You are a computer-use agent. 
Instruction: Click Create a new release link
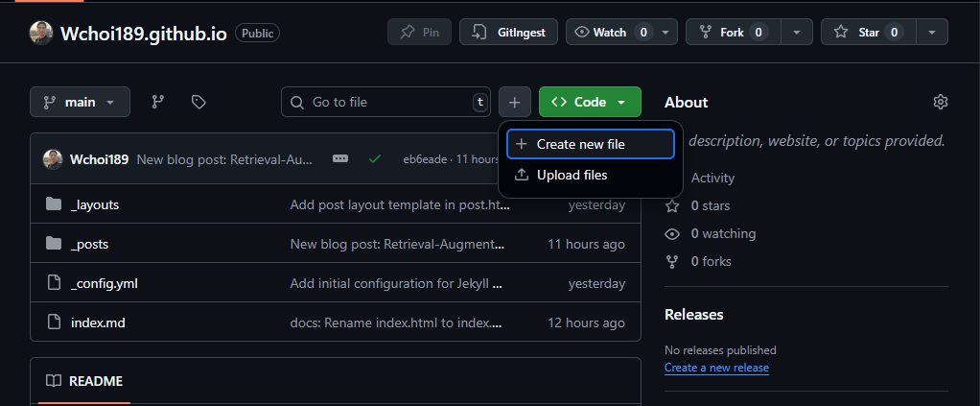(x=716, y=368)
